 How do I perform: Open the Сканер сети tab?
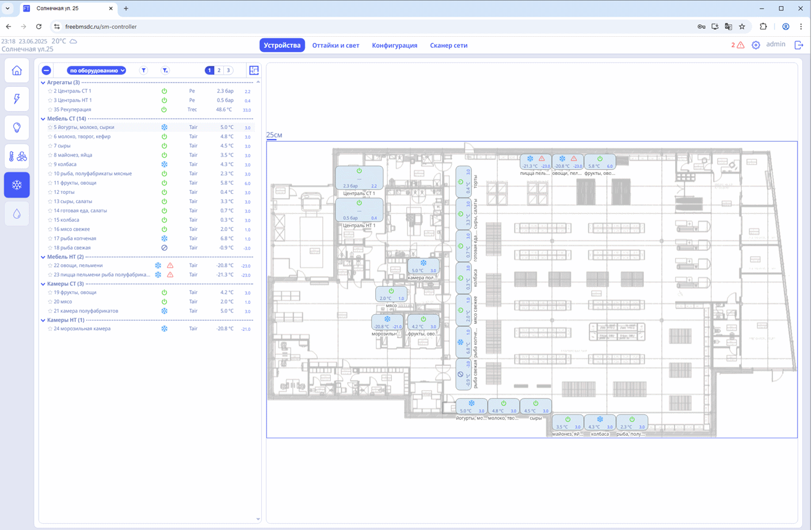pyautogui.click(x=448, y=45)
